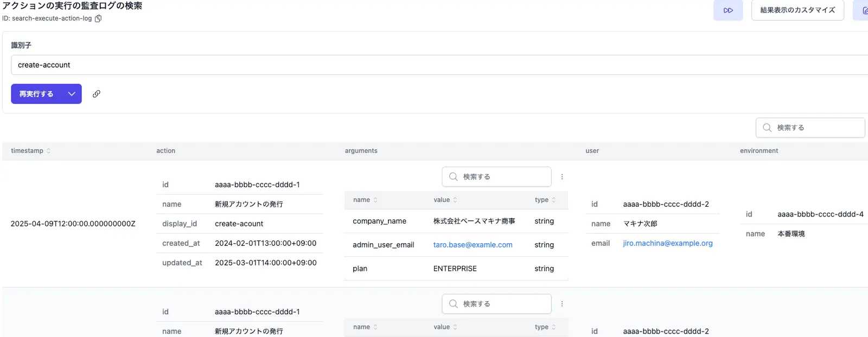Screen dimensions: 868x337
Task: Click the user column header
Action: [592, 151]
